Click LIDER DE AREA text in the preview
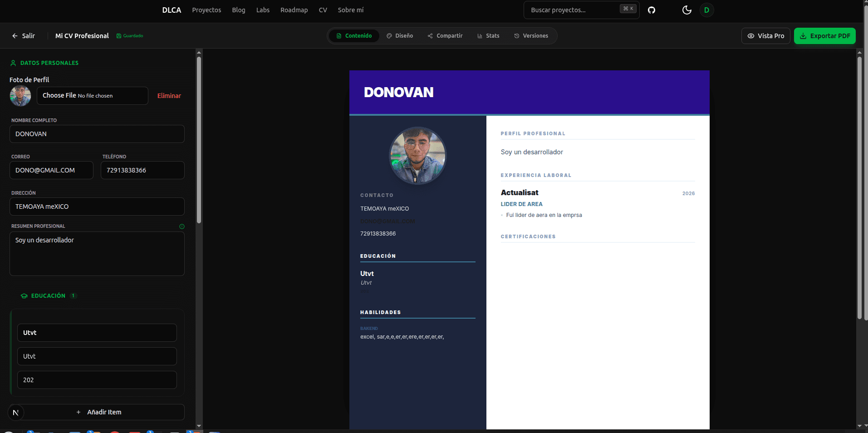 (x=522, y=204)
